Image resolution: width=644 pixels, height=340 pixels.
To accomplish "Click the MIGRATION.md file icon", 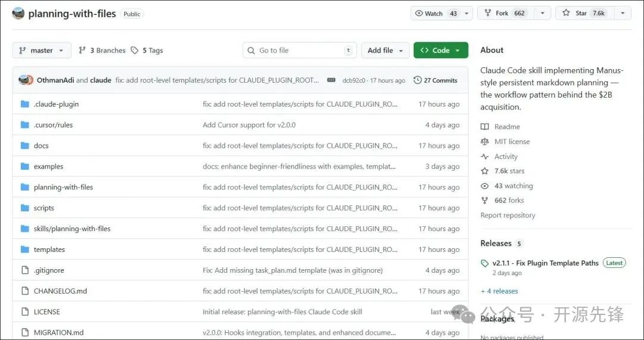I will pyautogui.click(x=25, y=333).
